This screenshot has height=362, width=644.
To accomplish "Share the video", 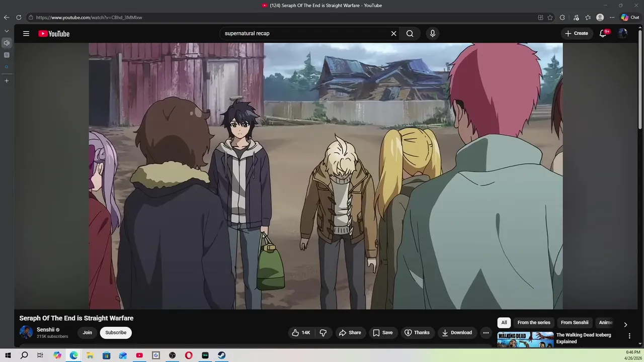I will [x=350, y=333].
